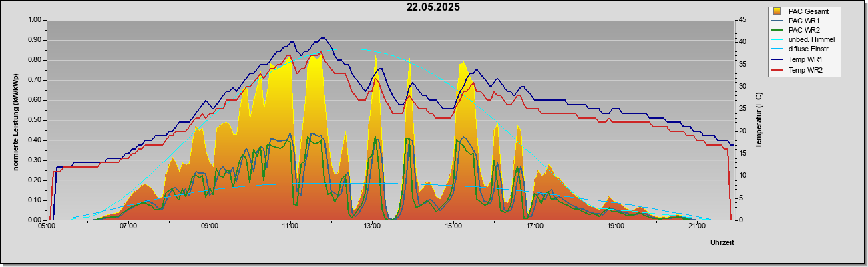Click the Uhrzeit axis title
This screenshot has width=868, height=267.
pos(722,244)
